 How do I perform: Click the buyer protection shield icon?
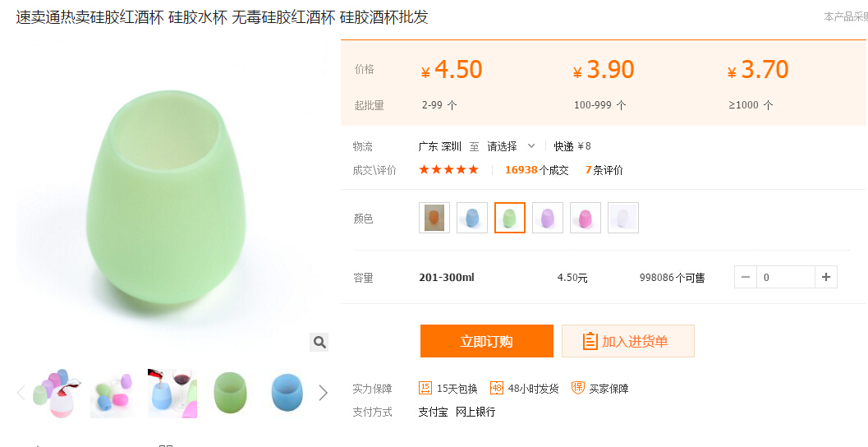coord(577,388)
